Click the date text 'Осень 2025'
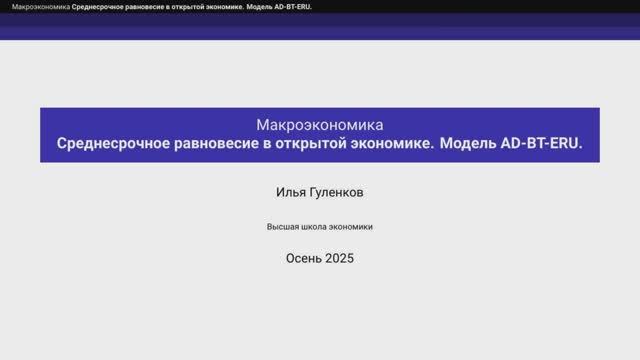 click(x=320, y=258)
